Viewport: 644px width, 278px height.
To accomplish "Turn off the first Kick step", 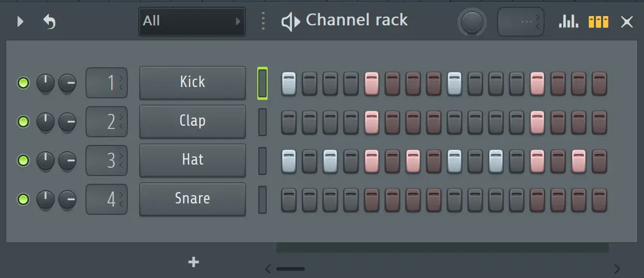I will click(289, 83).
